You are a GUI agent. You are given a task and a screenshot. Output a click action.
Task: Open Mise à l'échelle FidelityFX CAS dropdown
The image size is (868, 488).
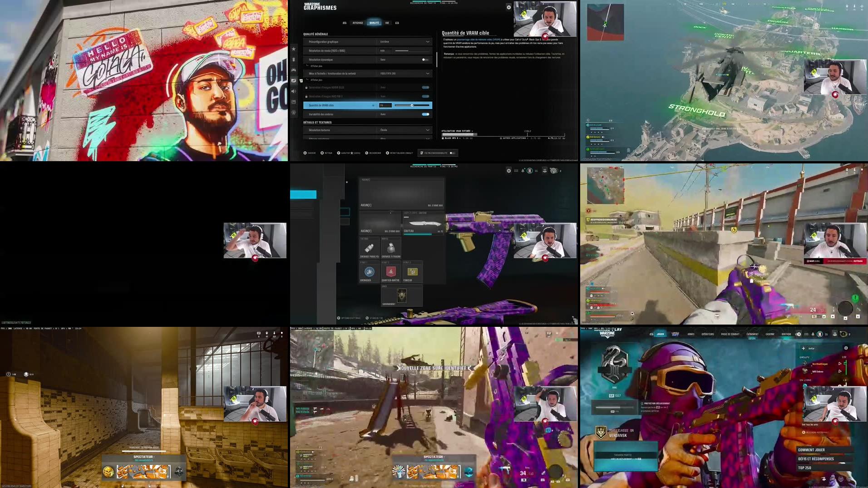coord(368,74)
